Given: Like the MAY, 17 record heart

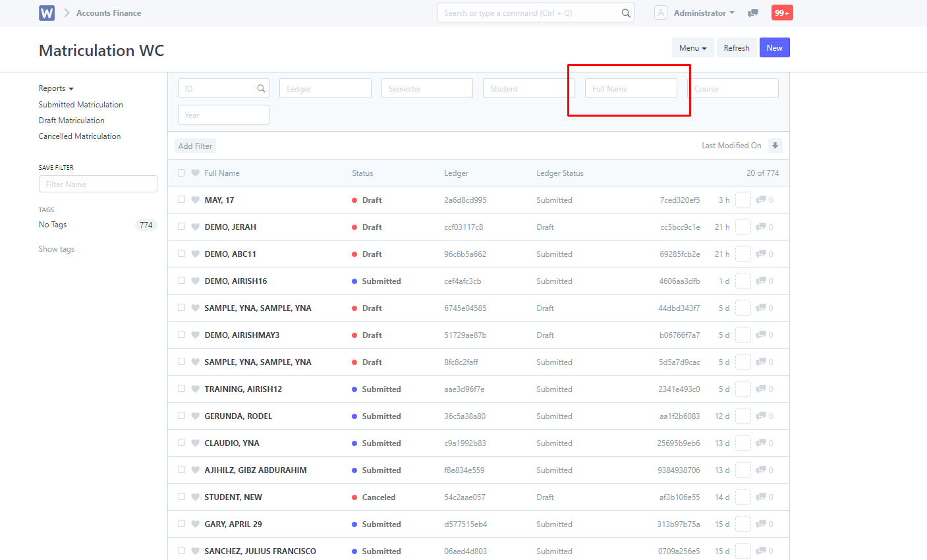Looking at the screenshot, I should (x=195, y=200).
